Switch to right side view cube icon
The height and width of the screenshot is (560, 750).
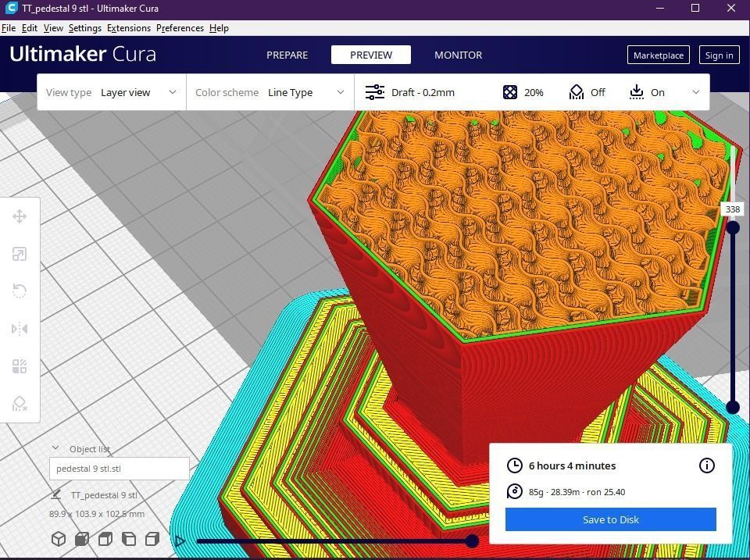click(152, 539)
